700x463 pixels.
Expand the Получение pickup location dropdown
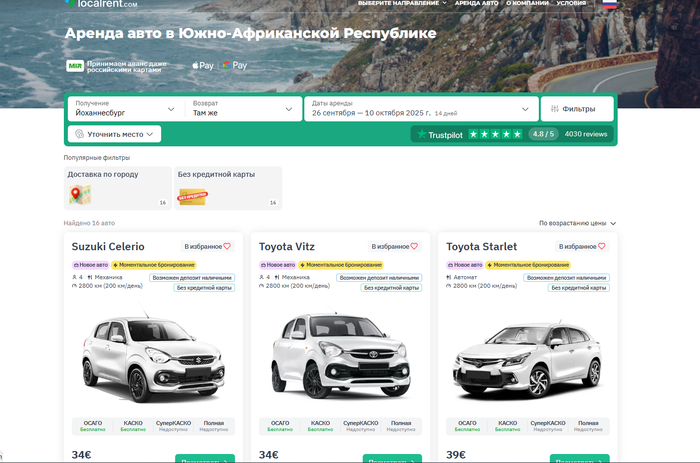pos(170,108)
